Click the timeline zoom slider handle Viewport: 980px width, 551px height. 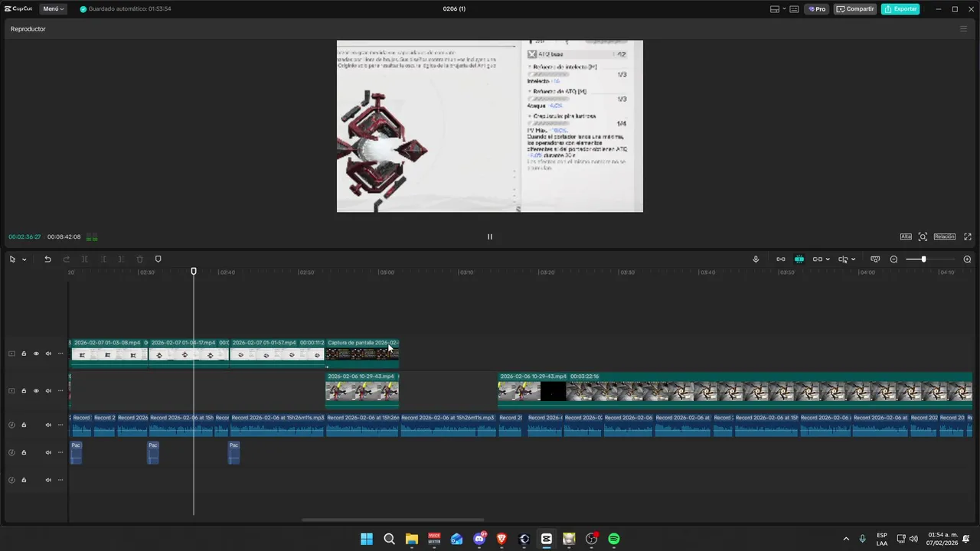coord(923,259)
